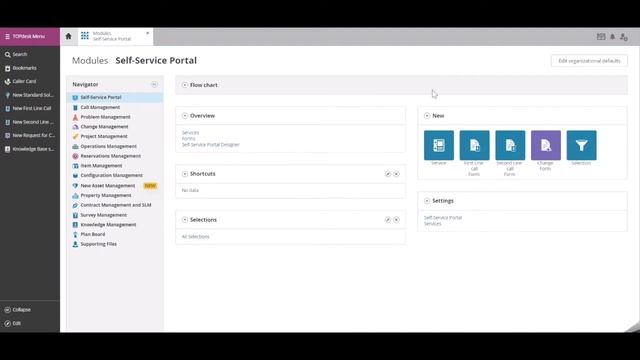The height and width of the screenshot is (360, 640).
Task: Open New Request for Change from the sidebar
Action: point(30,136)
